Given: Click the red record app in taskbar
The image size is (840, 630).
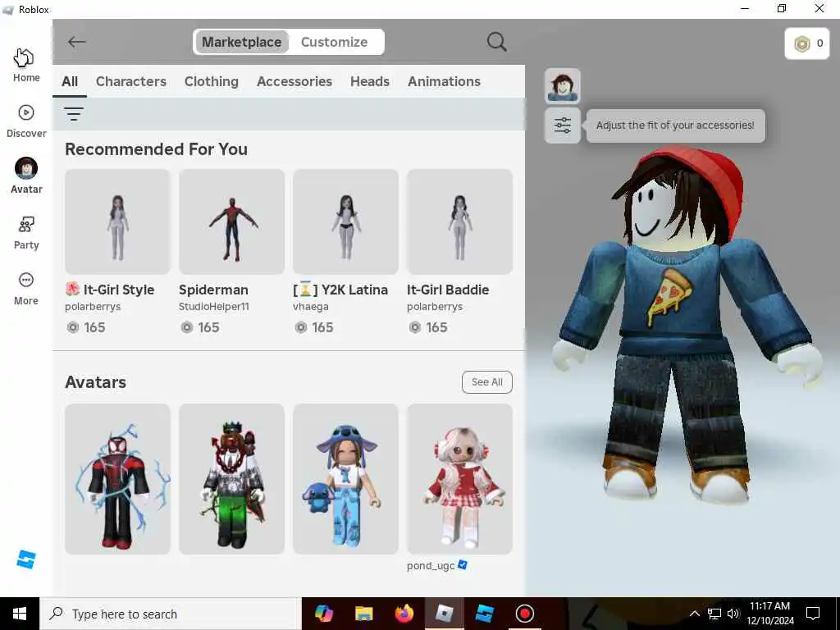Looking at the screenshot, I should 524,614.
